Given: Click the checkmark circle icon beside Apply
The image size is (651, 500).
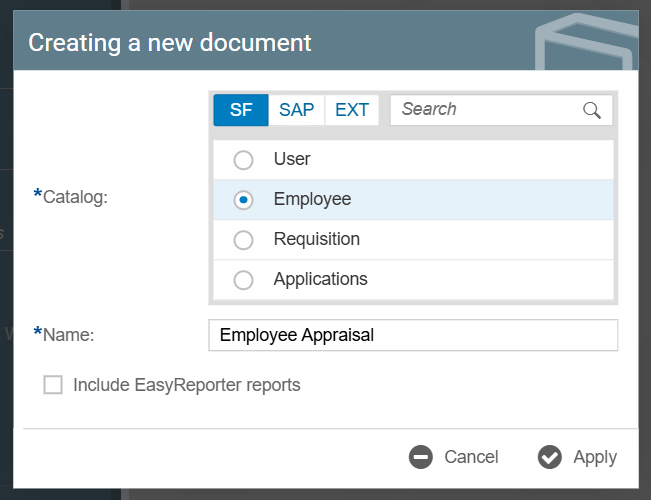Looking at the screenshot, I should (x=549, y=457).
